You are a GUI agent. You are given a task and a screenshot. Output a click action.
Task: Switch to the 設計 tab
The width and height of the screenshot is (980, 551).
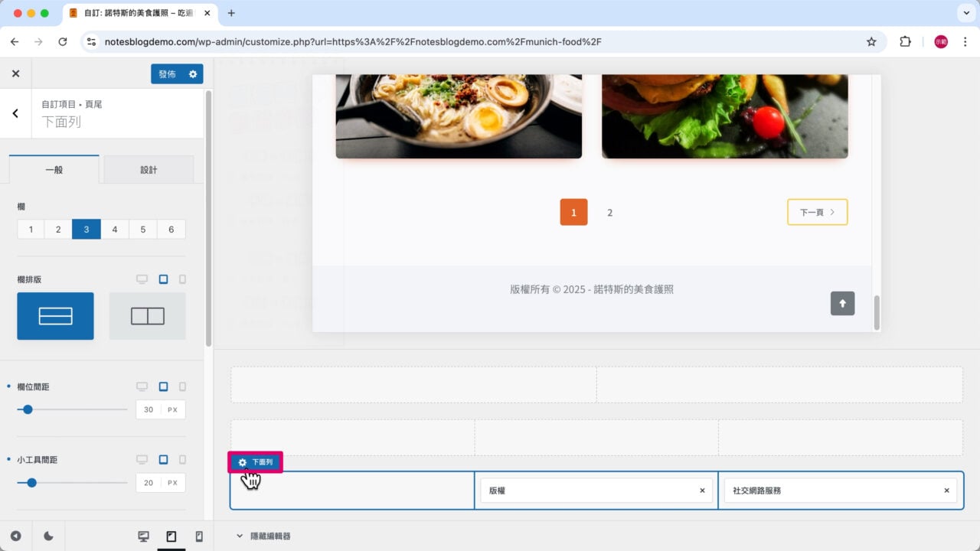click(149, 170)
